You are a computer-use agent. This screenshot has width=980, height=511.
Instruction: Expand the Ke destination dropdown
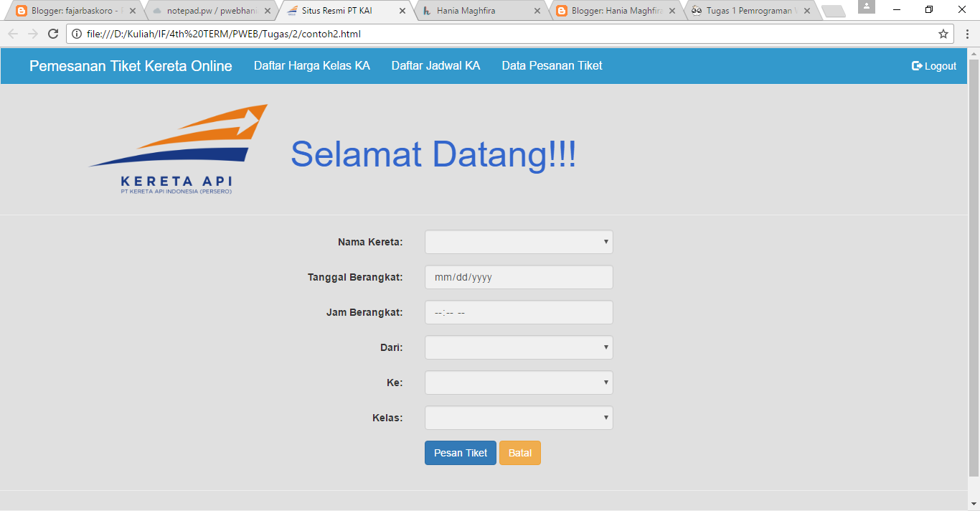[519, 383]
